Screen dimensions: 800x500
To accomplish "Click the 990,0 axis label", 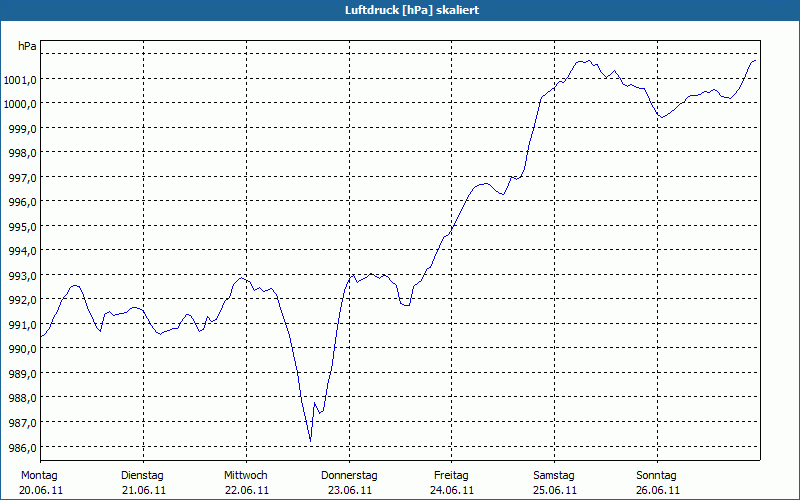I will coord(22,349).
